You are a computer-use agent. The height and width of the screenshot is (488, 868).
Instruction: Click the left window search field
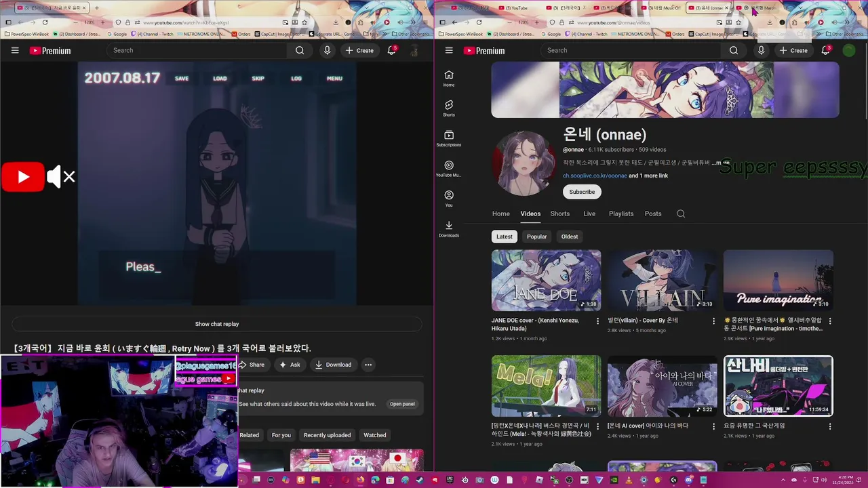tap(197, 50)
